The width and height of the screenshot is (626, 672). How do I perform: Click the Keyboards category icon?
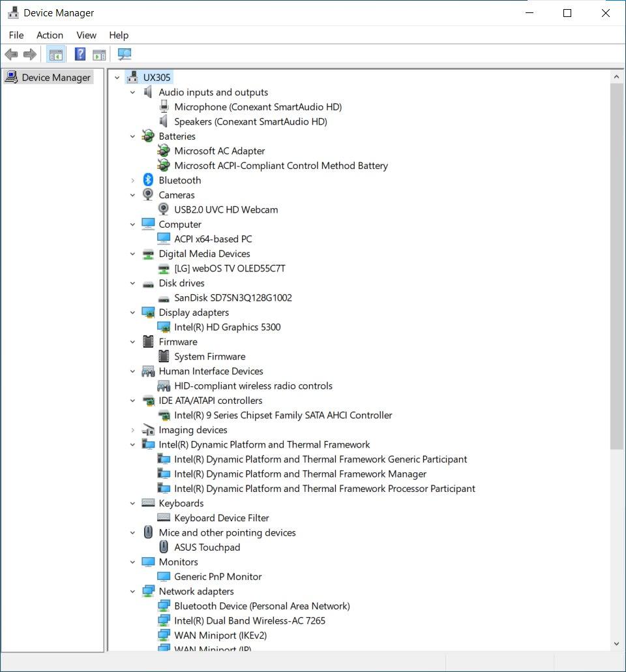148,503
